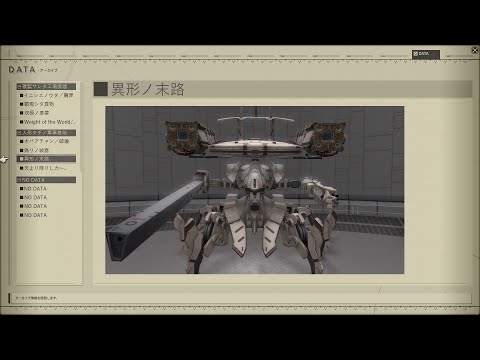This screenshot has width=480, height=360.
Task: Select the last NO DATA entry
Action: 34,215
